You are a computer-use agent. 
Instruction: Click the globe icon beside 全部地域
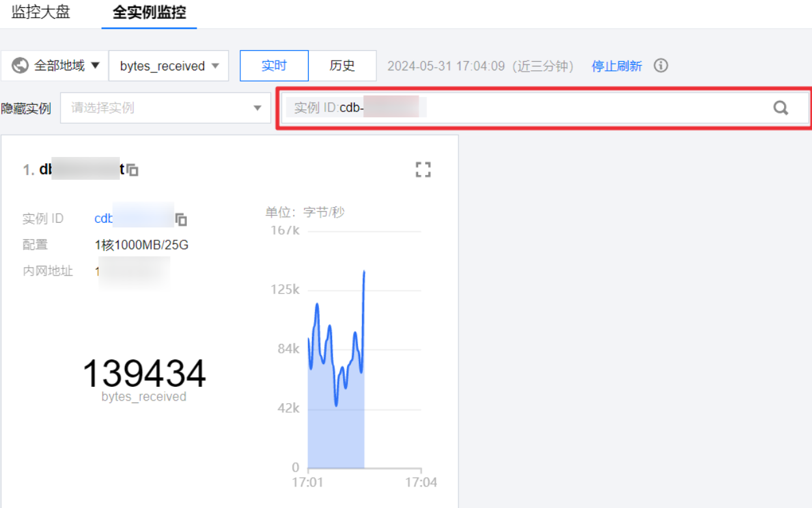[x=20, y=66]
